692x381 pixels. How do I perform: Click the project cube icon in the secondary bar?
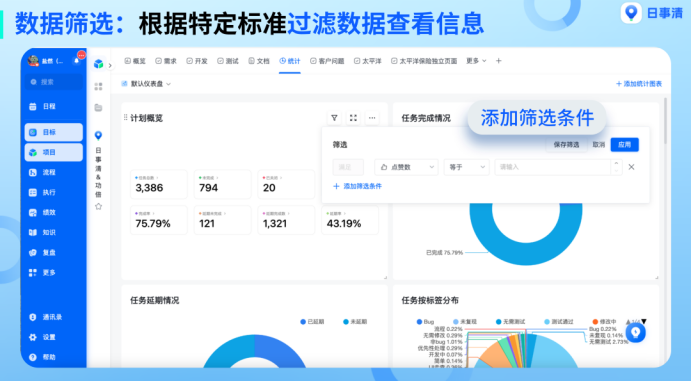98,64
